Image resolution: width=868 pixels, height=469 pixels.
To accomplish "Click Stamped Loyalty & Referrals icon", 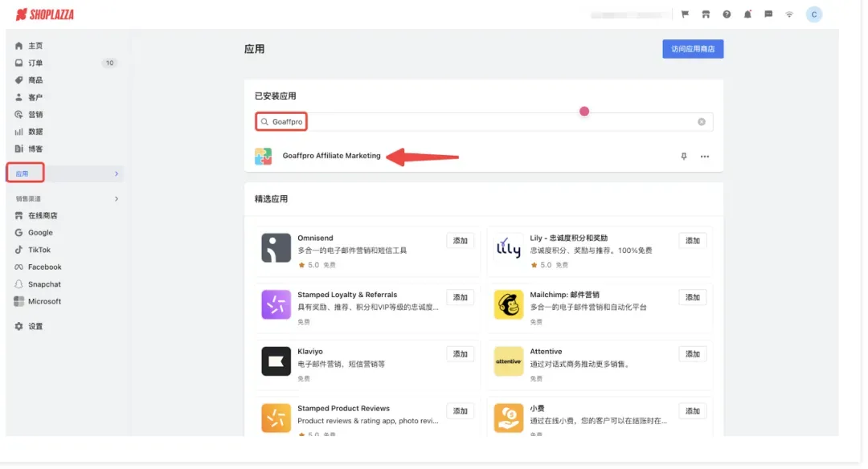I will (276, 304).
